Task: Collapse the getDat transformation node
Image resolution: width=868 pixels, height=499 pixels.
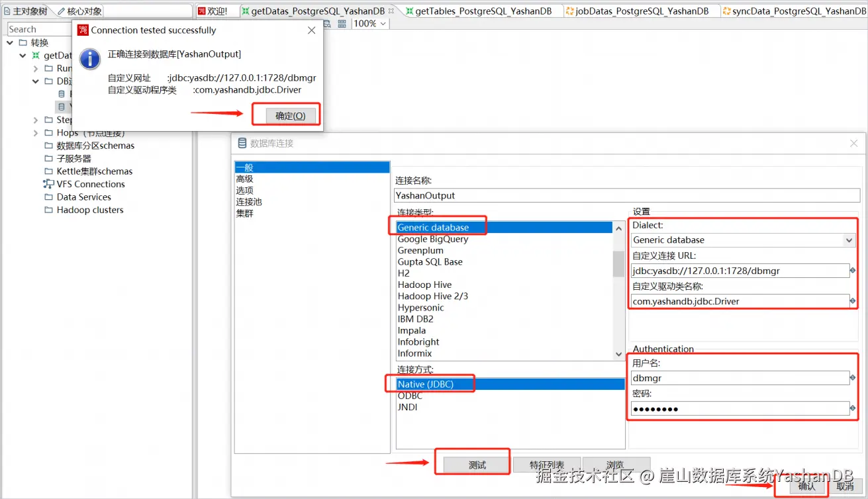Action: click(x=23, y=56)
